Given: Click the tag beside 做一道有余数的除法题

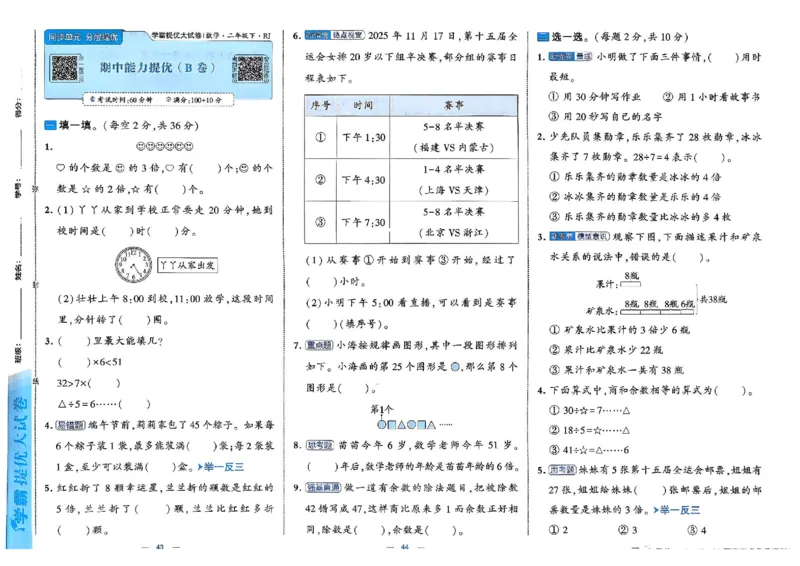Looking at the screenshot, I should (x=323, y=487).
